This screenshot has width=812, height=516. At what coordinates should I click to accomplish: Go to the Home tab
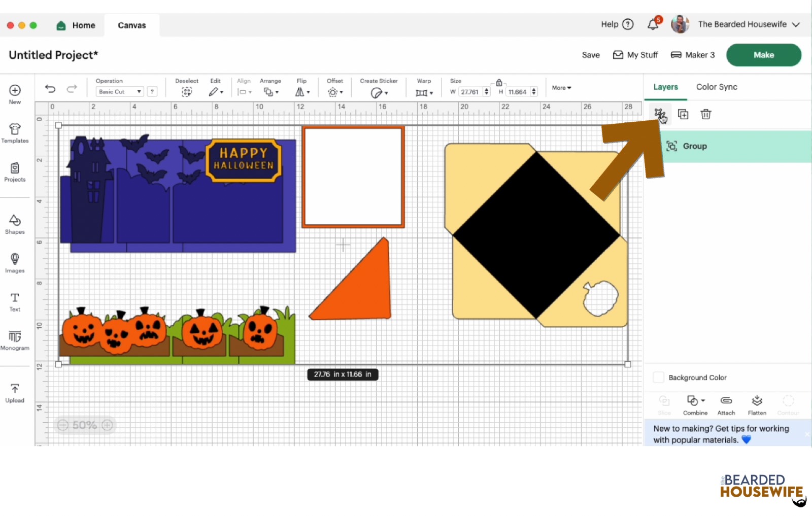76,25
